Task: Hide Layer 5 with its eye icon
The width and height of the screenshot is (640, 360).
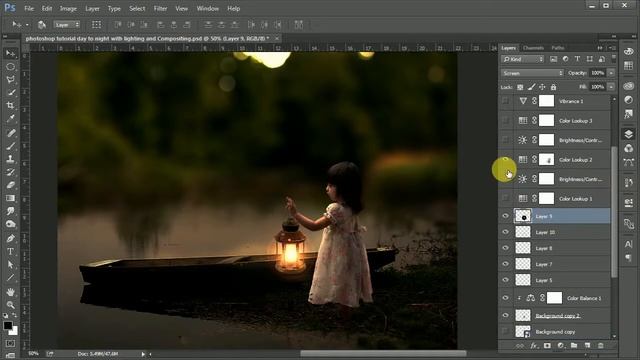Action: pyautogui.click(x=505, y=280)
